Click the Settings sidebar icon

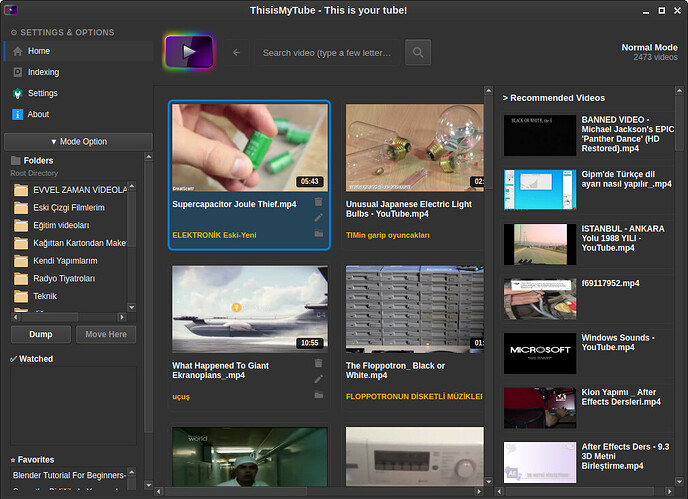click(18, 93)
